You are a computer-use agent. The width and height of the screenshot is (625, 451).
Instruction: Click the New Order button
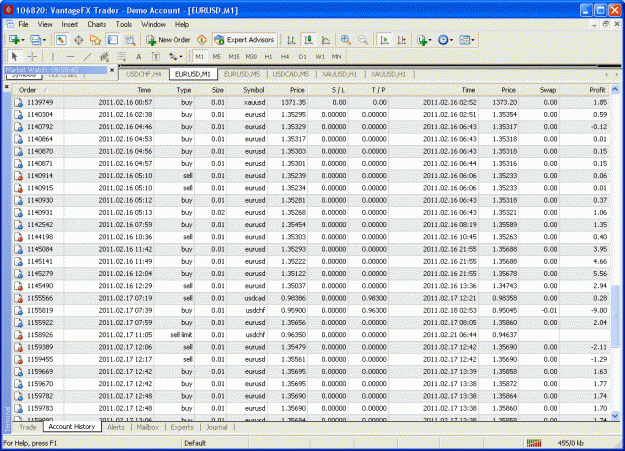169,40
